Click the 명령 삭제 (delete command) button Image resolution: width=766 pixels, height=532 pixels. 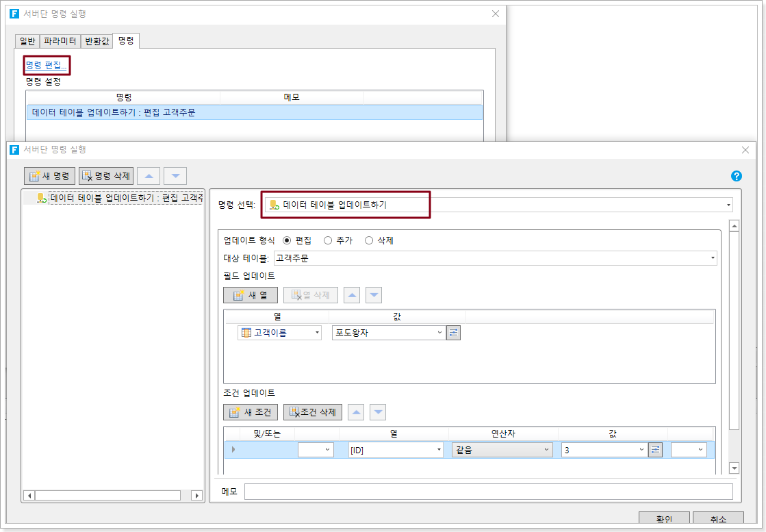pos(105,176)
